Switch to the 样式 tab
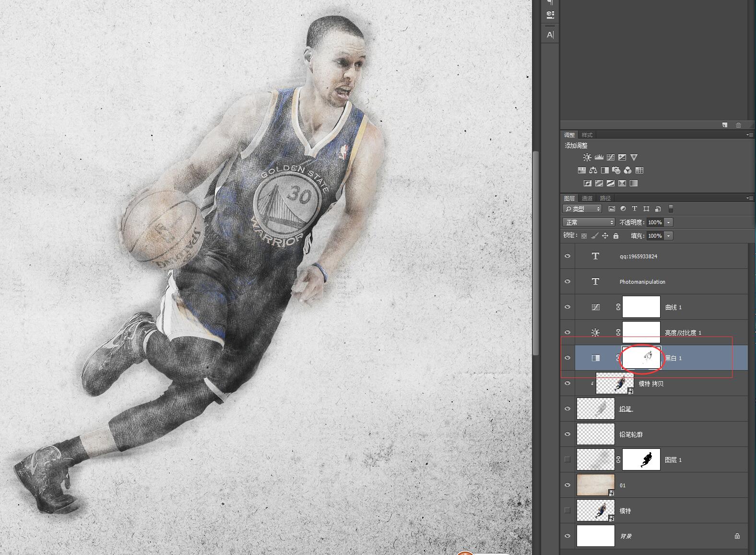756x555 pixels. click(x=587, y=135)
